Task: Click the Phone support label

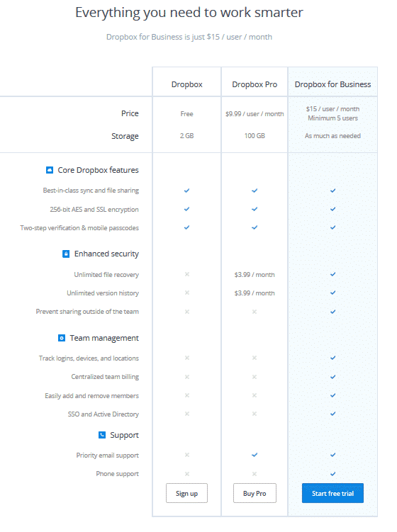Action: pyautogui.click(x=117, y=474)
